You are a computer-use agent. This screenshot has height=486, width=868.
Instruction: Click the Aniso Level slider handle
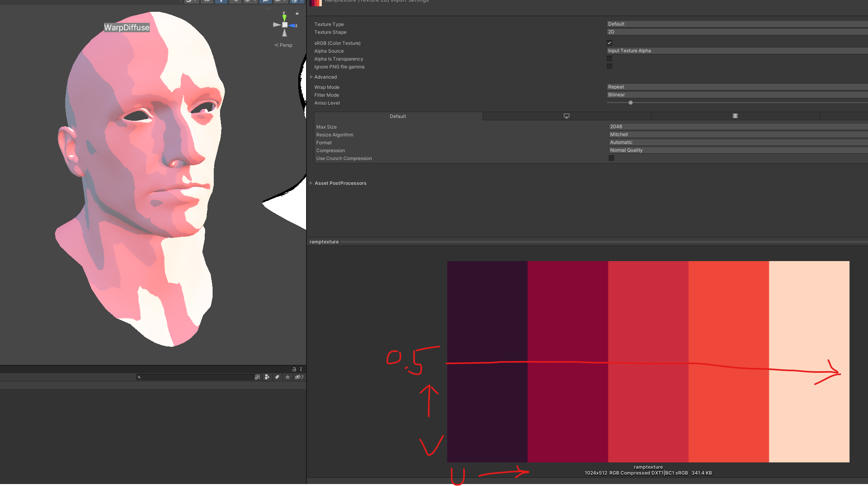tap(631, 103)
